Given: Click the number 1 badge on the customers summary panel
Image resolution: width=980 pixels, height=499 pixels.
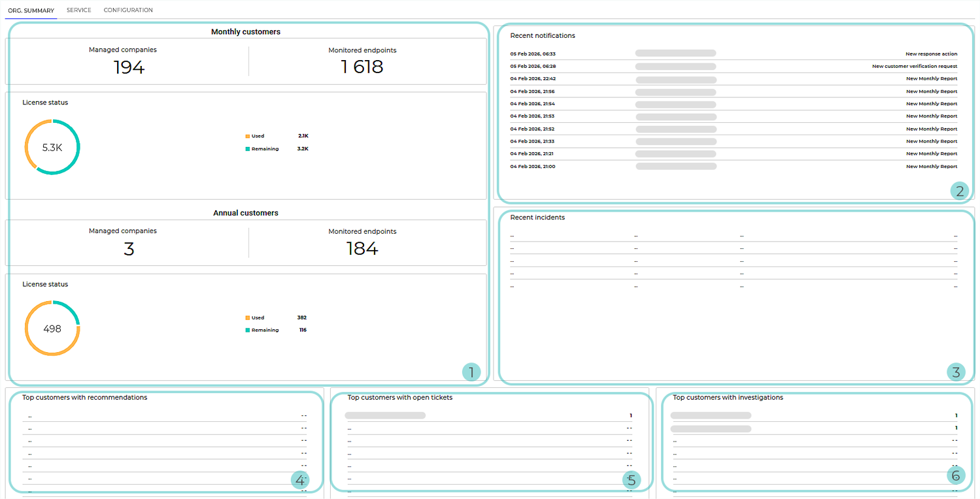Looking at the screenshot, I should coord(472,371).
